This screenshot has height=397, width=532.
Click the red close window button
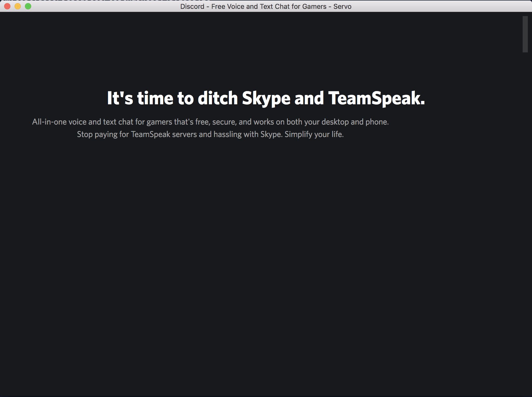pyautogui.click(x=7, y=6)
